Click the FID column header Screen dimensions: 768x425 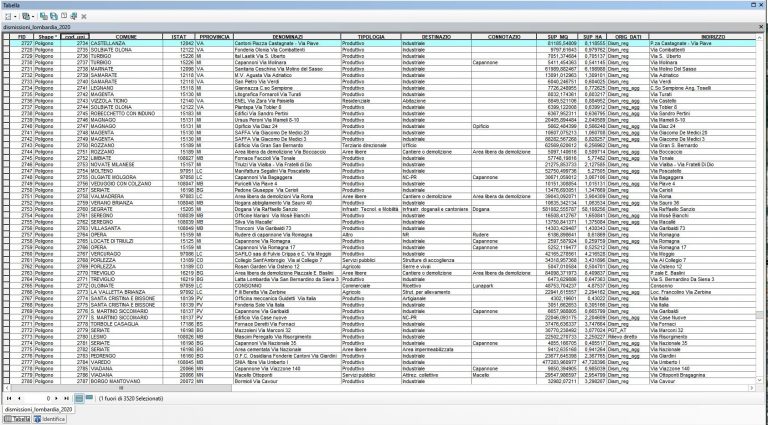tap(22, 37)
